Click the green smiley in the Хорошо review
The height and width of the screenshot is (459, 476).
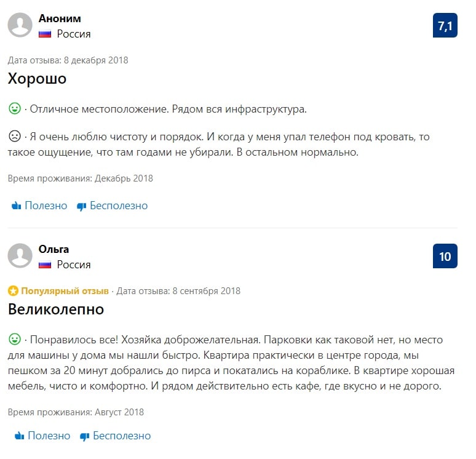[x=15, y=109]
